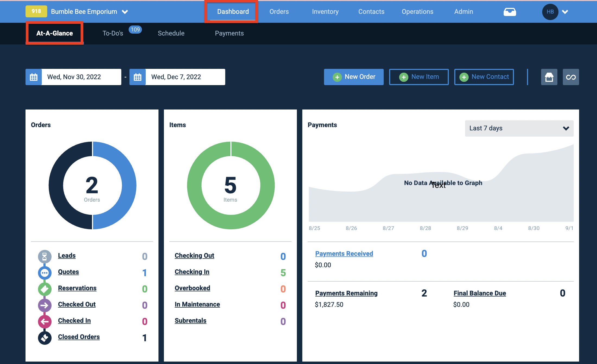The image size is (597, 364).
Task: Switch to the To-Do's tab
Action: (113, 33)
